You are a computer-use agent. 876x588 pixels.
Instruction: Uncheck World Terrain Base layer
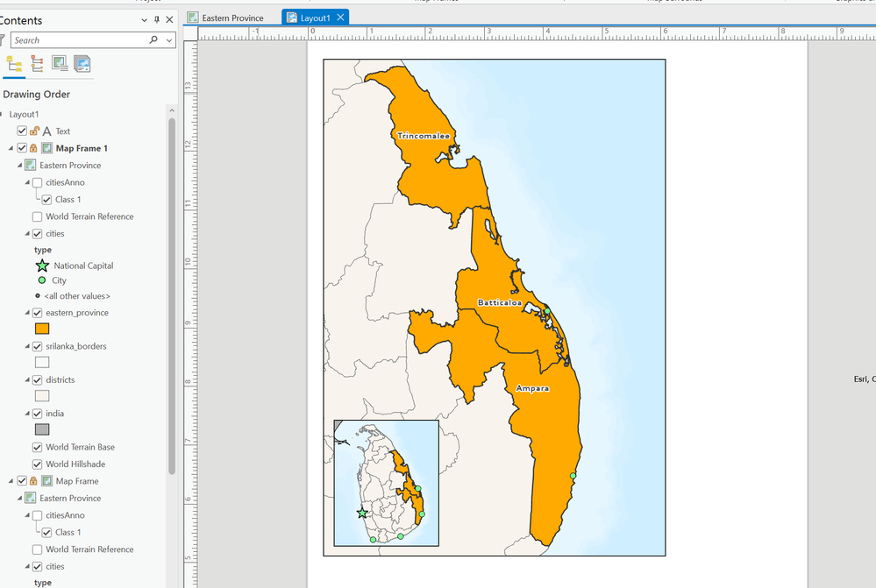click(x=38, y=447)
